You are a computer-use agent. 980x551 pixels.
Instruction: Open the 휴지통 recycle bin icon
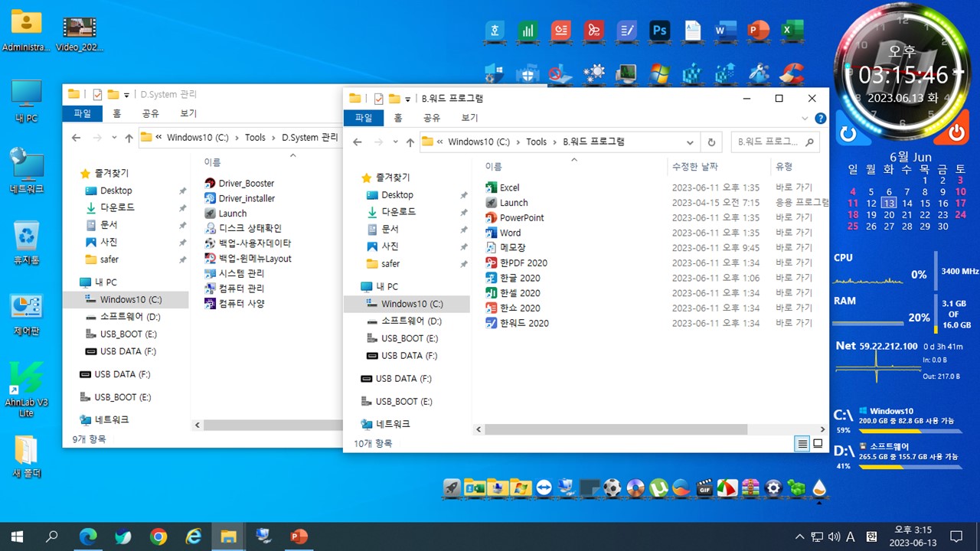(26, 243)
